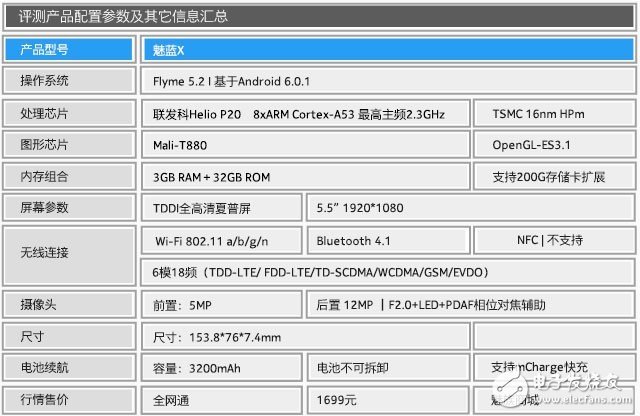The image size is (640, 416).
Task: Click the TSMC 16nm HPm cell
Action: [x=553, y=114]
